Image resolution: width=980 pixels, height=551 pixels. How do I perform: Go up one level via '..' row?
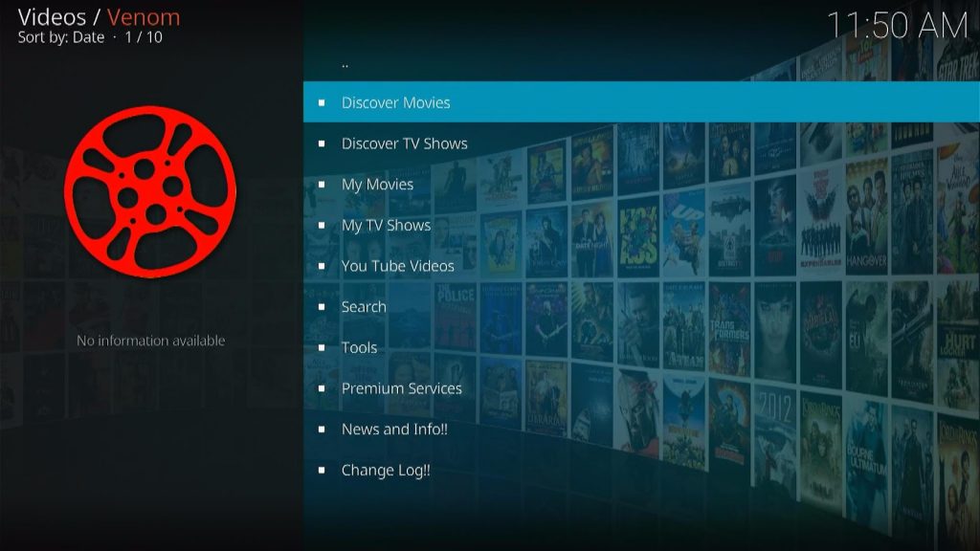pyautogui.click(x=641, y=62)
